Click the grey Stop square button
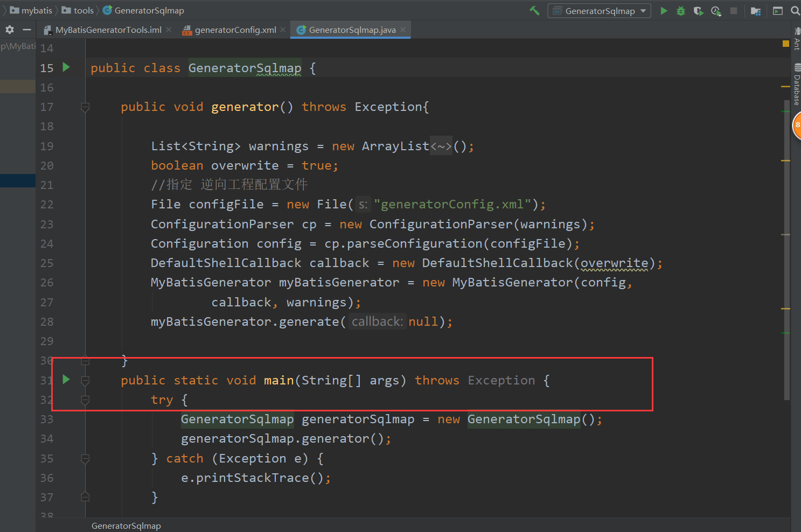The width and height of the screenshot is (801, 532). coord(733,11)
